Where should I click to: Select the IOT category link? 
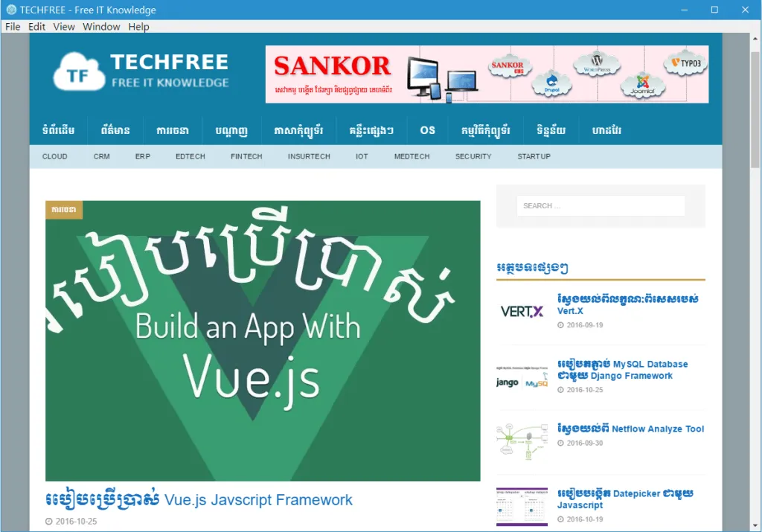pyautogui.click(x=362, y=156)
